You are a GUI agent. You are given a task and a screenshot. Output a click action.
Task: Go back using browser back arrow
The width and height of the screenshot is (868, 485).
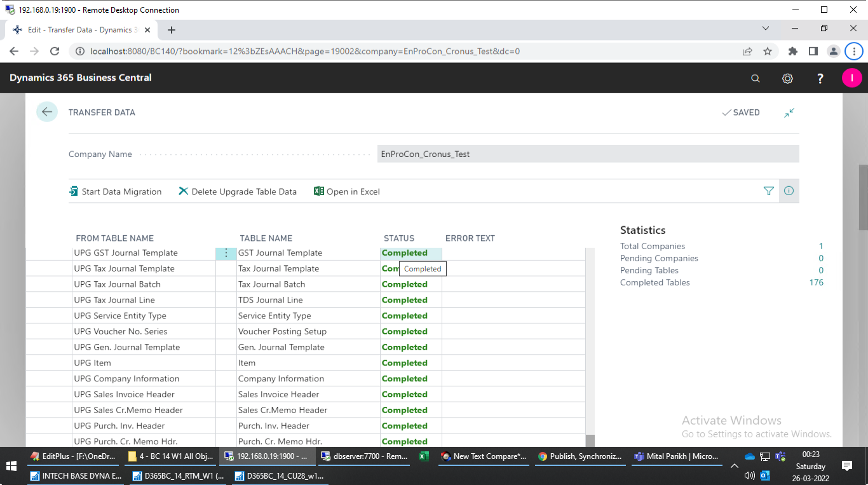coord(15,51)
